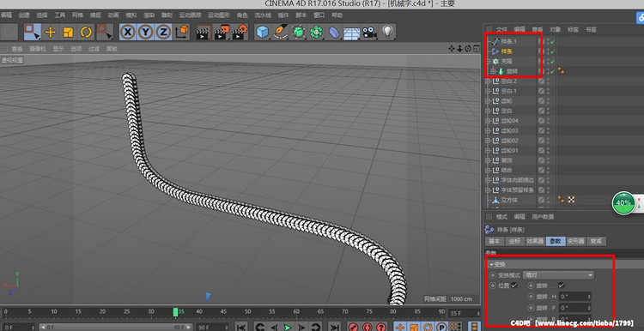Toggle the green check of 样条.1
This screenshot has width=644, height=331.
click(553, 41)
